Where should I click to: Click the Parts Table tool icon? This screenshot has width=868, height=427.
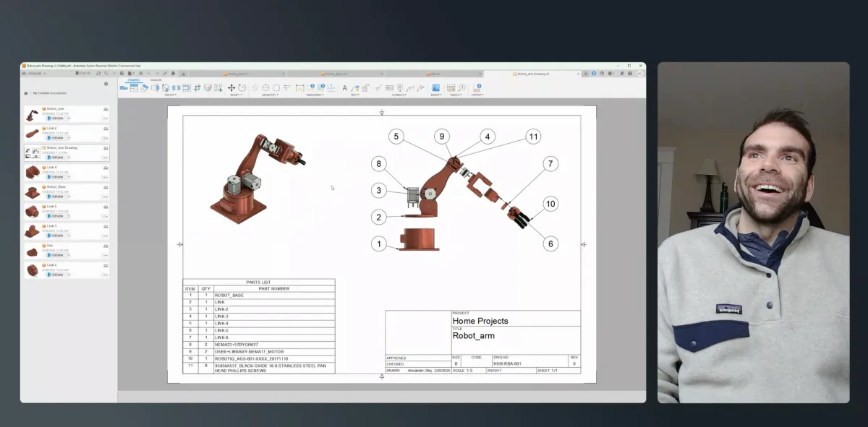pos(451,88)
